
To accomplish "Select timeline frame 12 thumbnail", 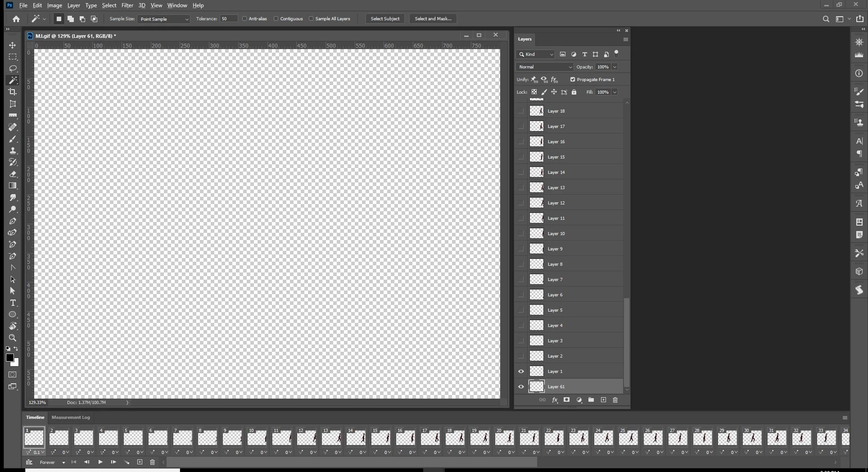I will [307, 438].
